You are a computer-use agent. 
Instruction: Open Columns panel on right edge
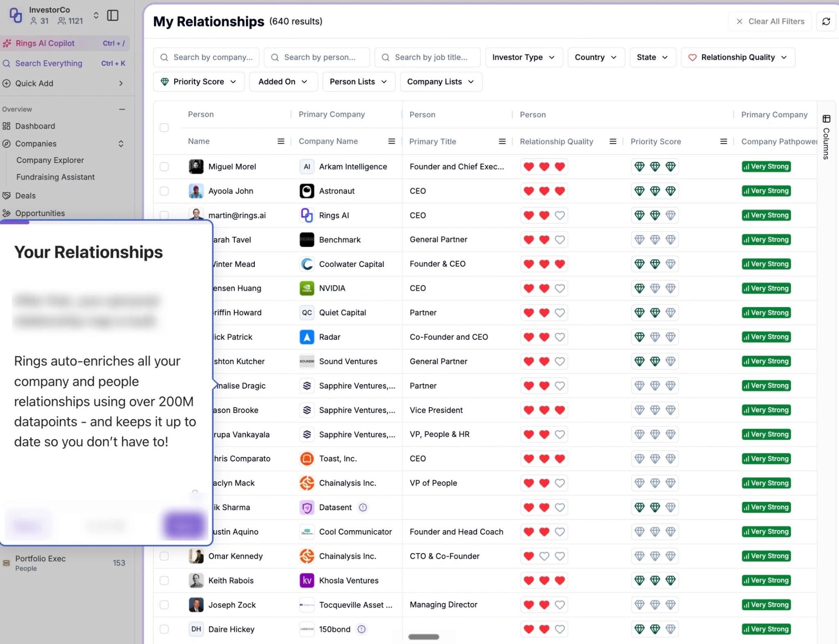tap(826, 137)
